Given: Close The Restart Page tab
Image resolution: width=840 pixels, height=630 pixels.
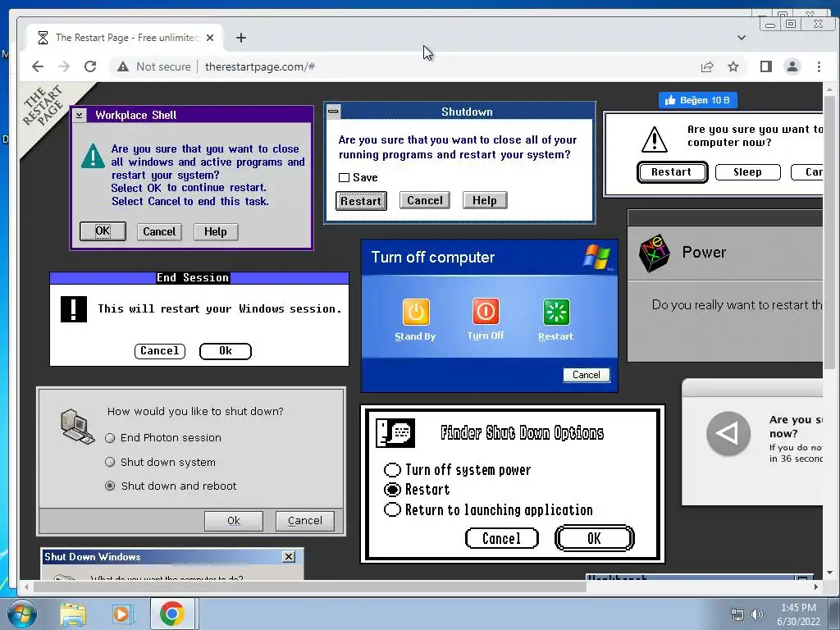Looking at the screenshot, I should coord(210,38).
